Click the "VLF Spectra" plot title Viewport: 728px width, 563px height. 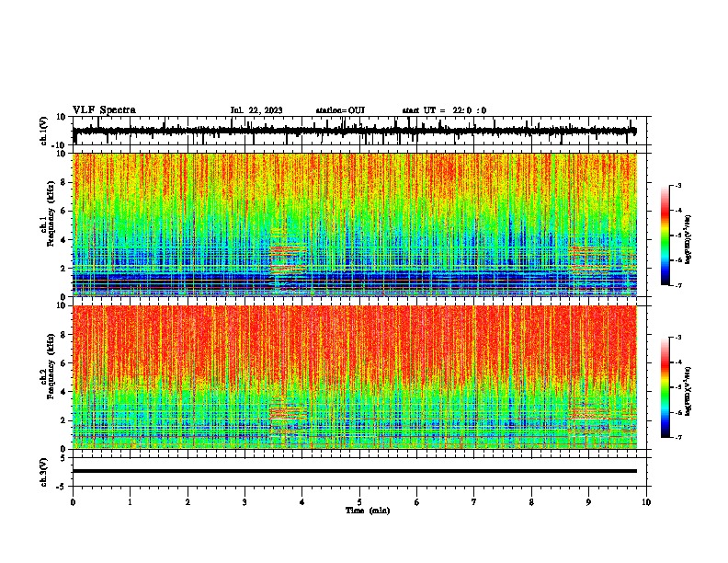[x=104, y=110]
